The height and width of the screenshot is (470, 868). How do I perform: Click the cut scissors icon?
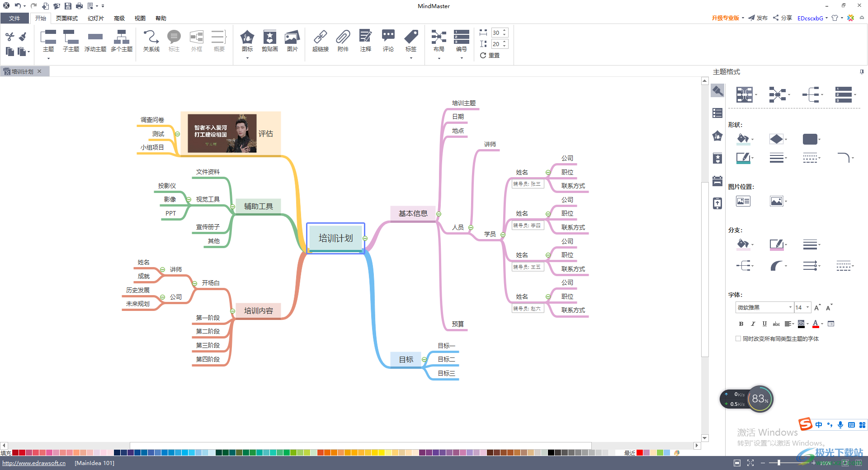click(9, 37)
